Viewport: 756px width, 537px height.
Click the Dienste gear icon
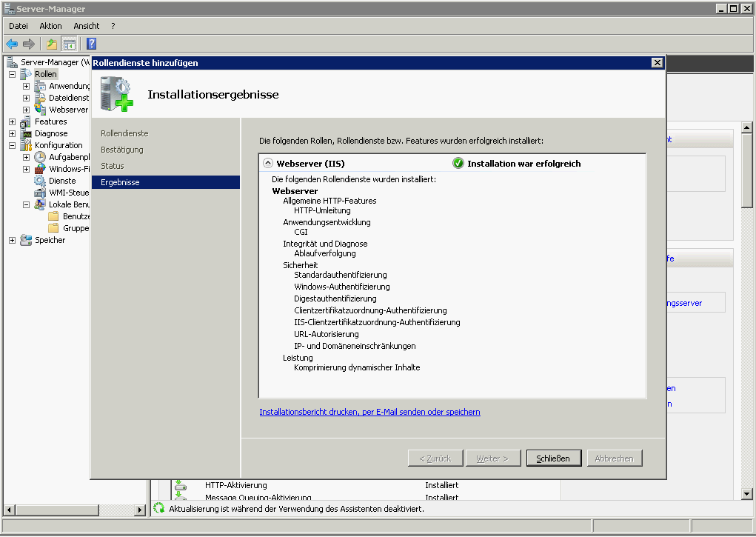(40, 181)
